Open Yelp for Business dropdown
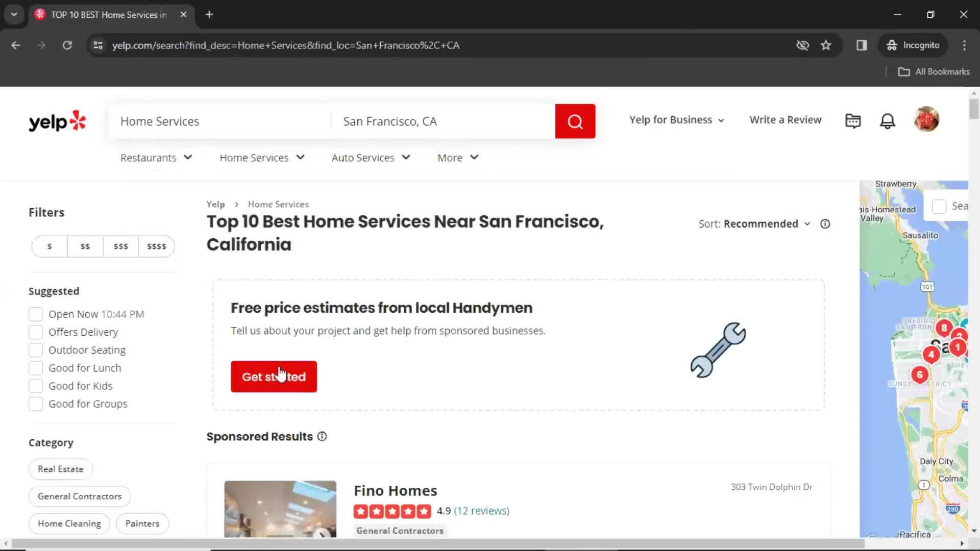 [x=677, y=120]
